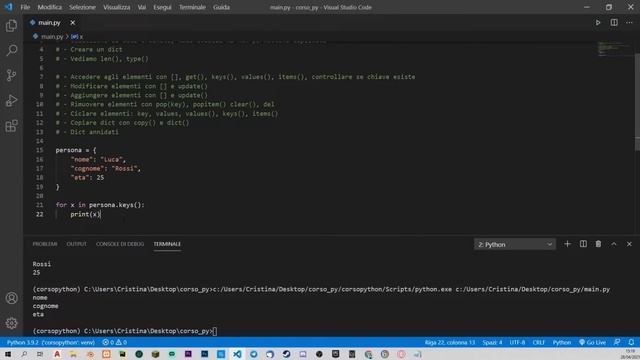
Task: Click the VS Code logo in title bar
Action: 9,7
